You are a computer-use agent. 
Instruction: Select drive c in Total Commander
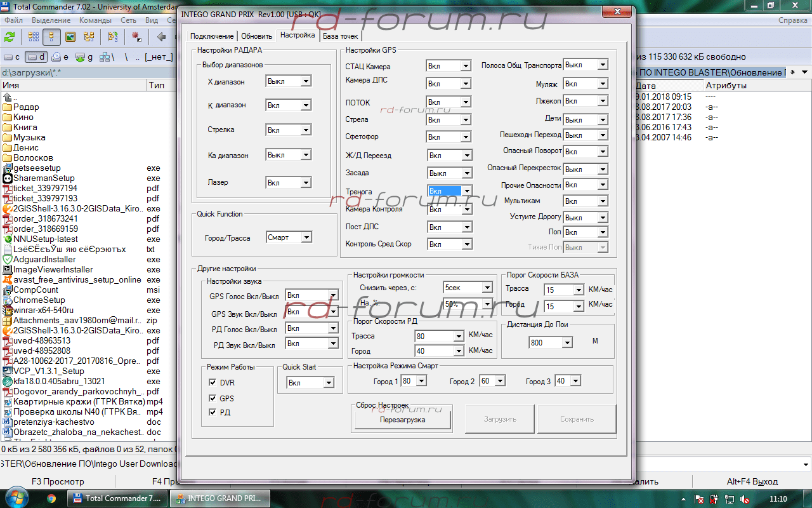(13, 57)
